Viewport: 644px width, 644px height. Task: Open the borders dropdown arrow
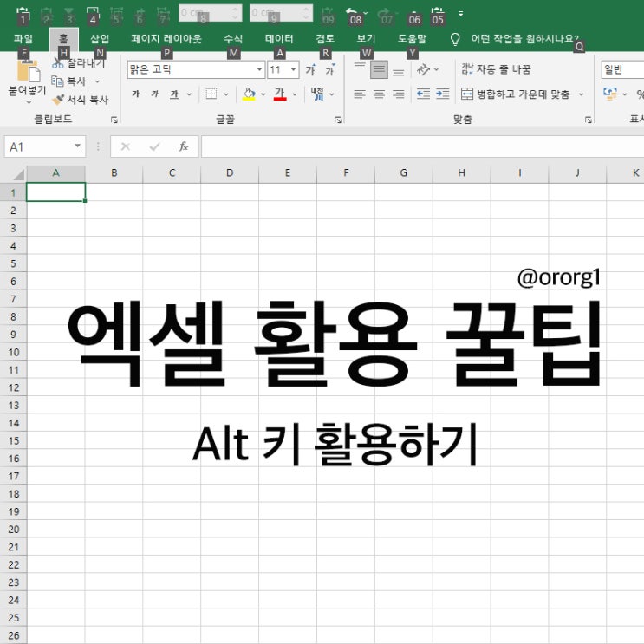point(226,94)
